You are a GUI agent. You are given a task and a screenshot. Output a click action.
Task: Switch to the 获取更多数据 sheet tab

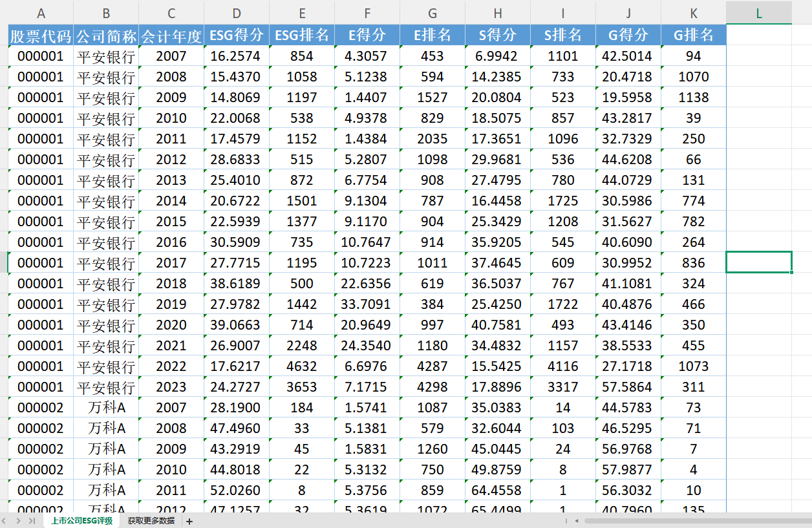pyautogui.click(x=151, y=521)
